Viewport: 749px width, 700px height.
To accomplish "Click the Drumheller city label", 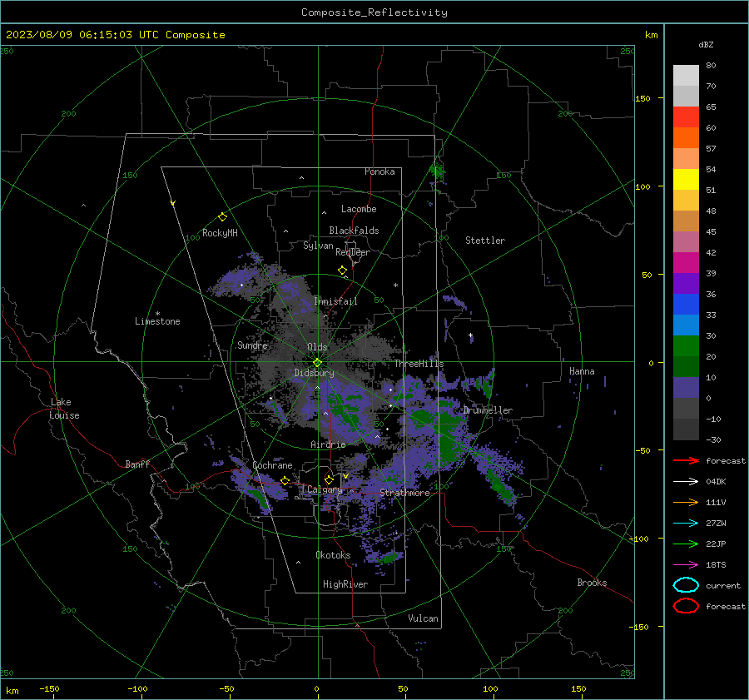I will point(488,410).
